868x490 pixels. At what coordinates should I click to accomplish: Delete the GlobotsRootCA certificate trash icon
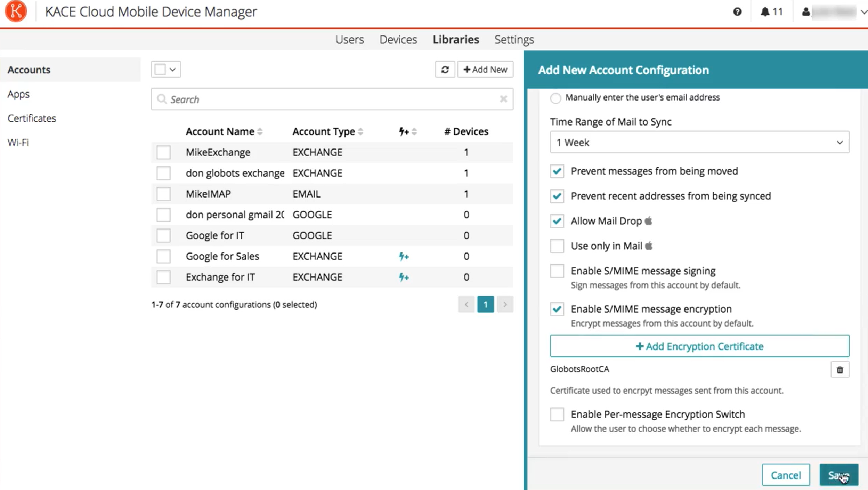tap(840, 370)
